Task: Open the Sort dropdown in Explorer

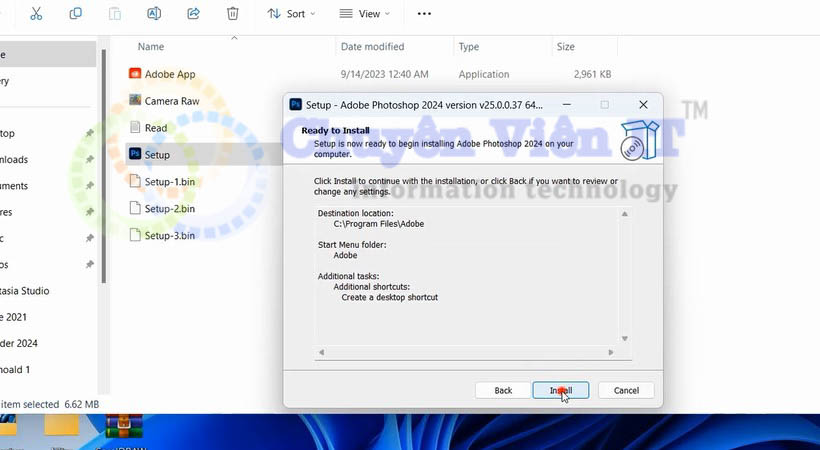Action: pos(291,14)
